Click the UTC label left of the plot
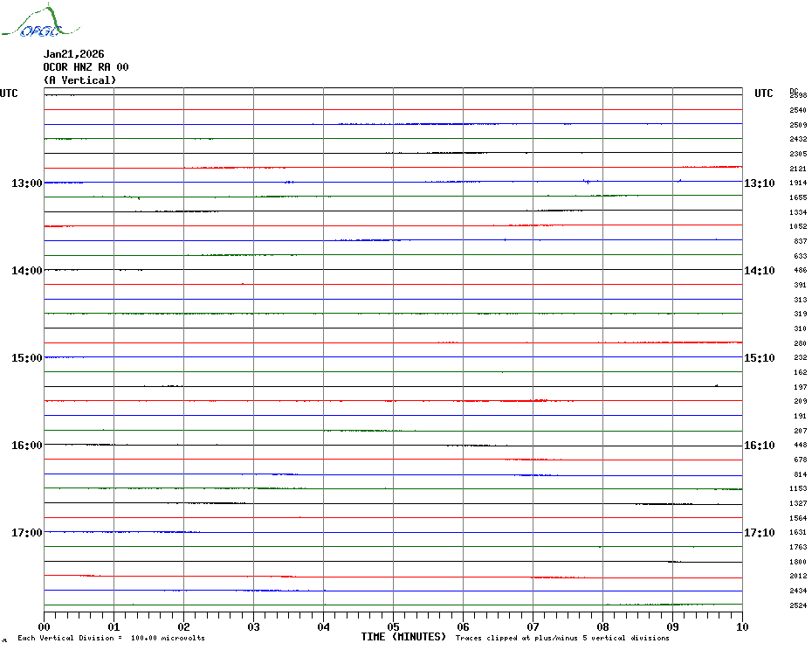 pos(9,93)
